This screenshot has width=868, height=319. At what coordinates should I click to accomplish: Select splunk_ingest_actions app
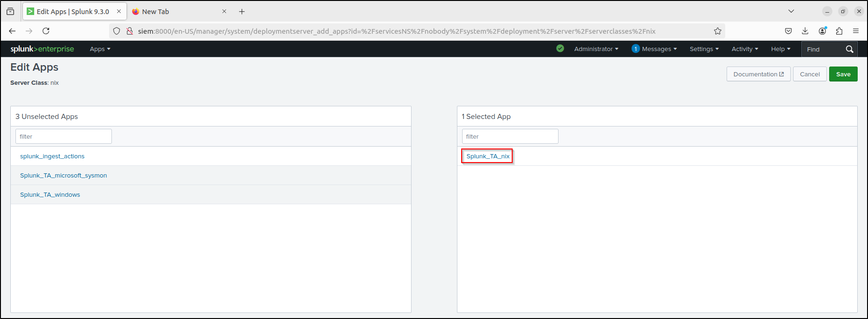(x=52, y=156)
